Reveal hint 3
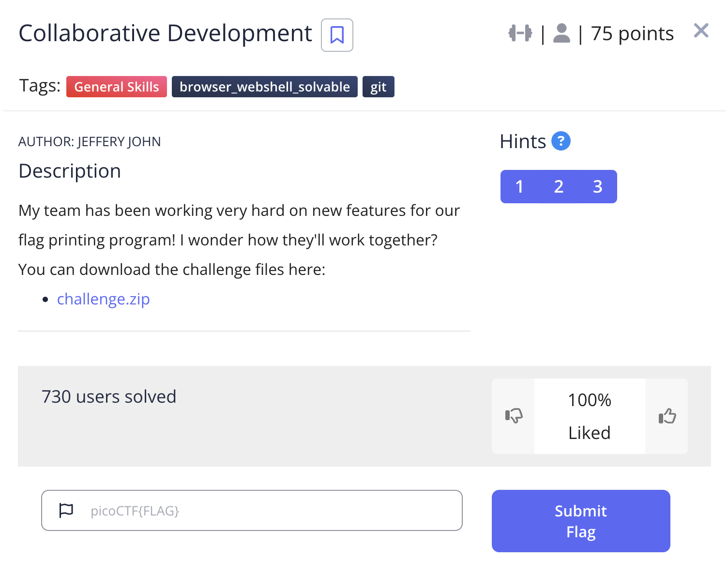Viewport: 728px width, 575px height. (x=597, y=186)
